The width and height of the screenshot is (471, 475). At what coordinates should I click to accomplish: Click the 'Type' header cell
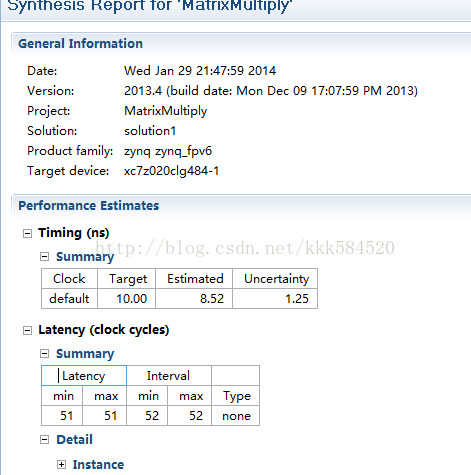(x=236, y=396)
